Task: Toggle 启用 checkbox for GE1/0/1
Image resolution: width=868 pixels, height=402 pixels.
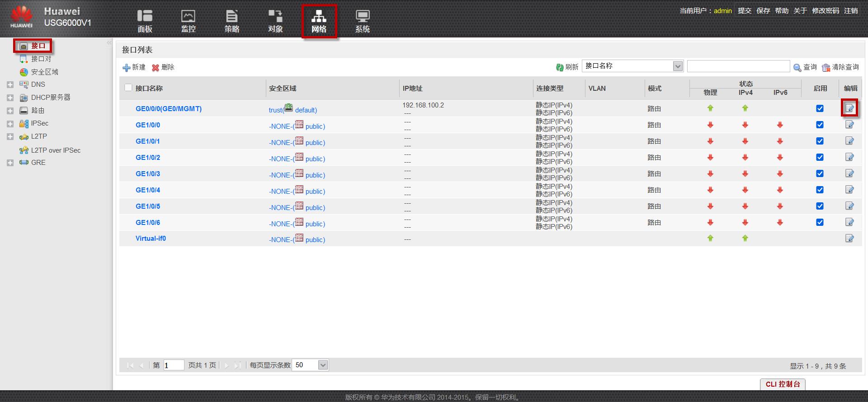Action: click(820, 141)
